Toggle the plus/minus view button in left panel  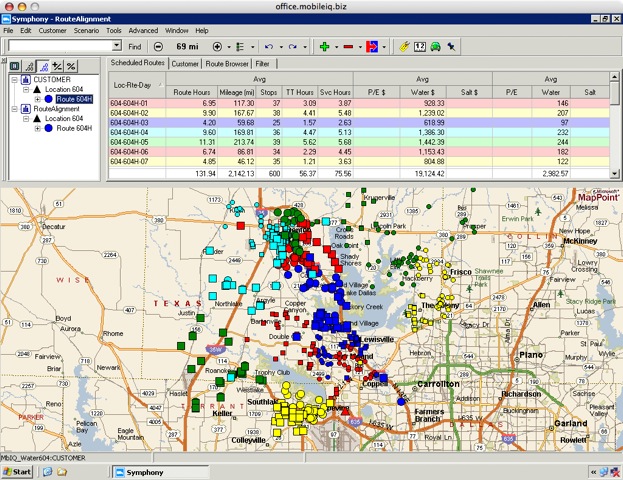[56, 65]
